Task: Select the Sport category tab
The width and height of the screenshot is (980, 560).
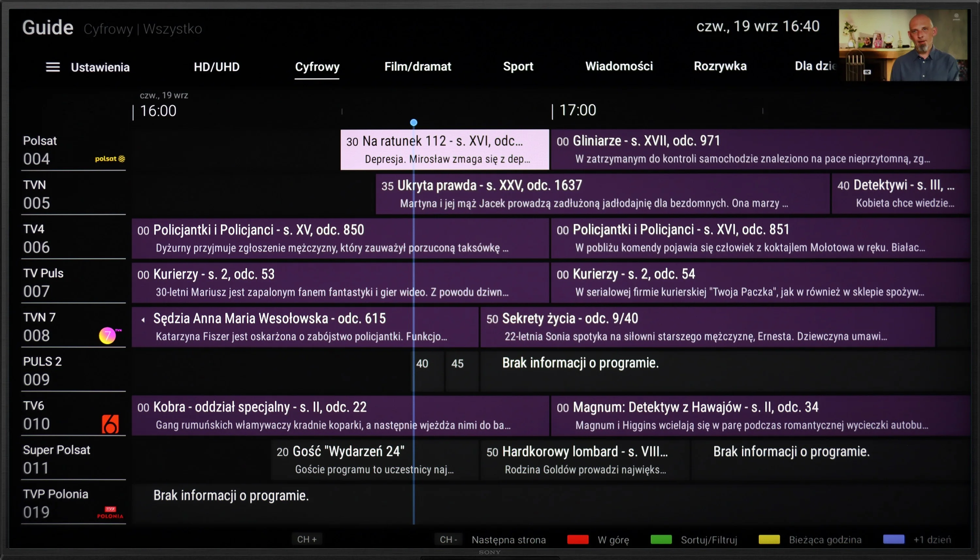Action: click(518, 67)
